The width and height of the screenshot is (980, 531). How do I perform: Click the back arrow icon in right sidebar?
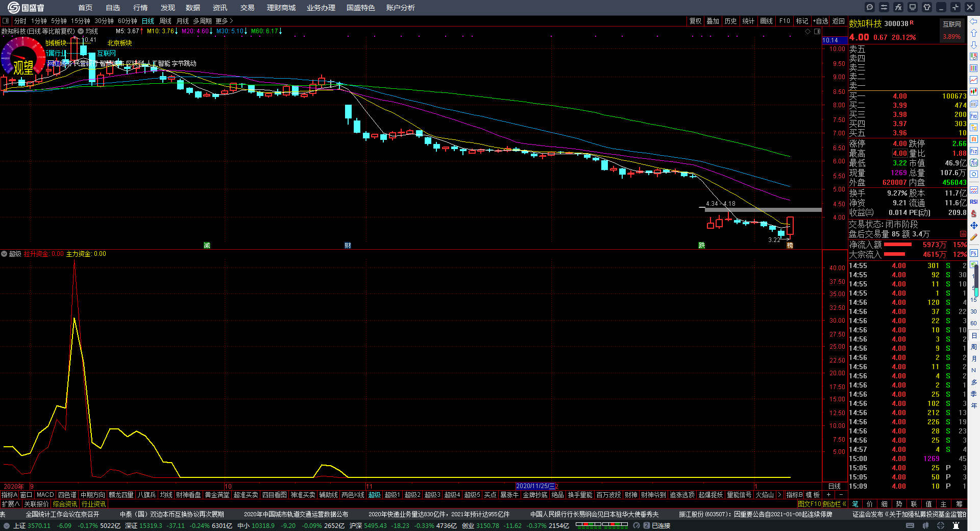pos(974,21)
